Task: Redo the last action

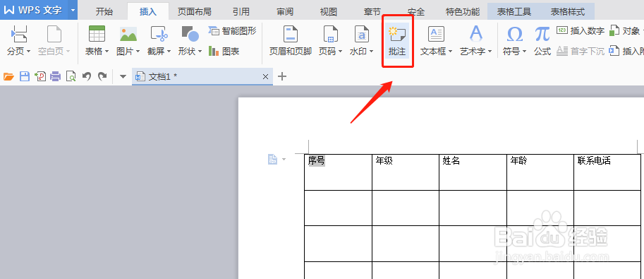Action: (x=102, y=76)
